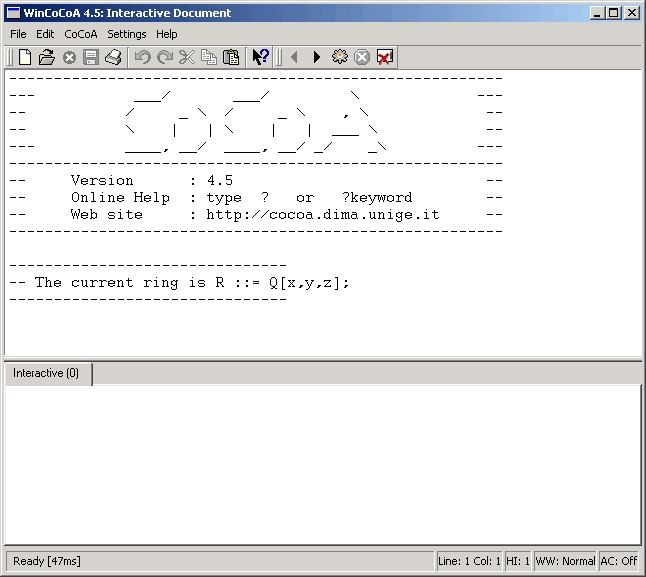This screenshot has height=577, width=646.
Task: Click the line 'The current ring is R ::= Q[x,y,z];'
Action: pos(192,283)
